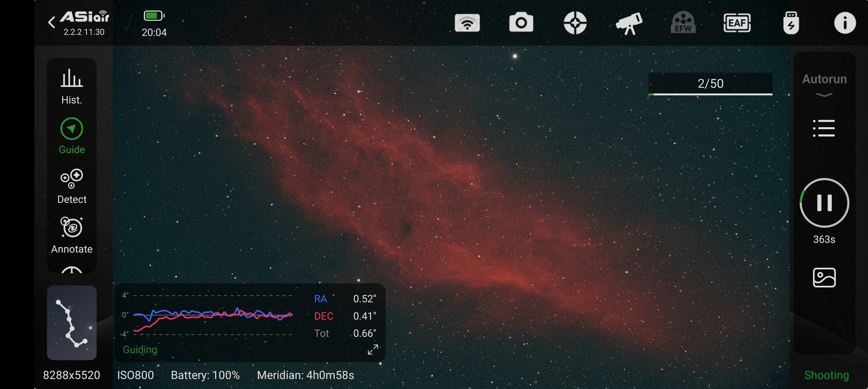
Task: Open the image gallery preview icon
Action: coord(824,277)
